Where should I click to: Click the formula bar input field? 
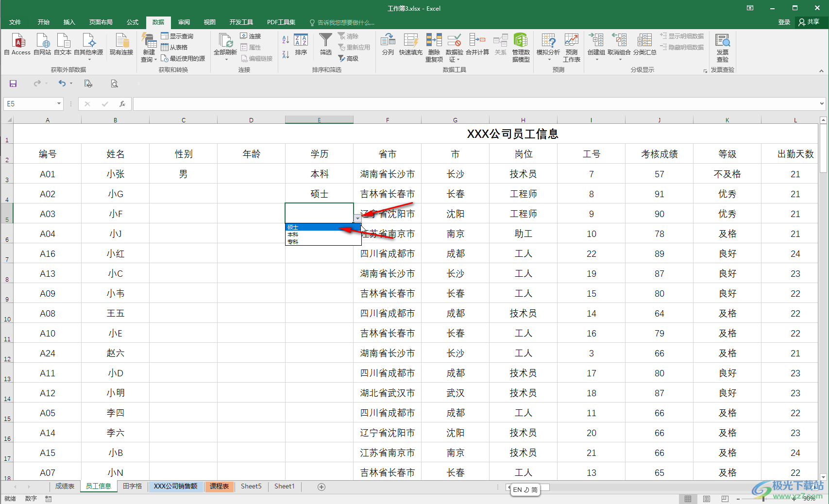[x=476, y=103]
